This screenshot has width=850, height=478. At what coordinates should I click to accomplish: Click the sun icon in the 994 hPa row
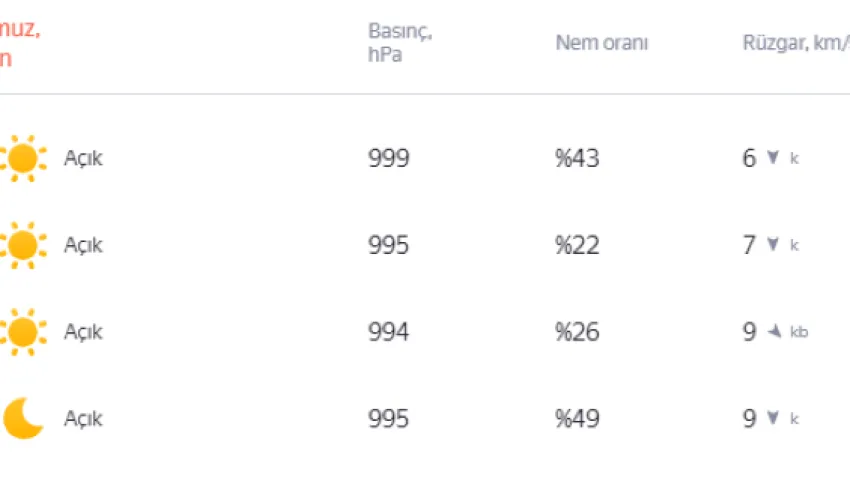click(x=22, y=332)
